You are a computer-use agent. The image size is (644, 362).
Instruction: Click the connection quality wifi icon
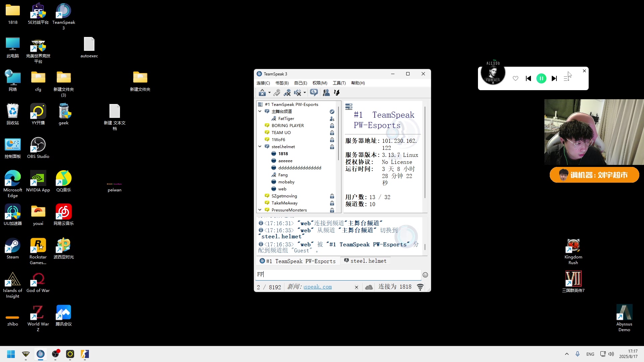pos(420,287)
